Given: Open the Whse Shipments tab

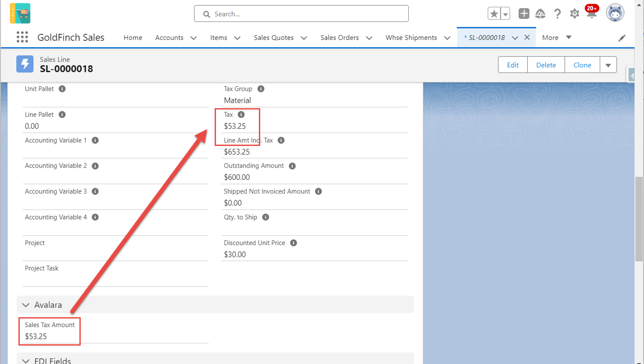Looking at the screenshot, I should click(x=411, y=38).
